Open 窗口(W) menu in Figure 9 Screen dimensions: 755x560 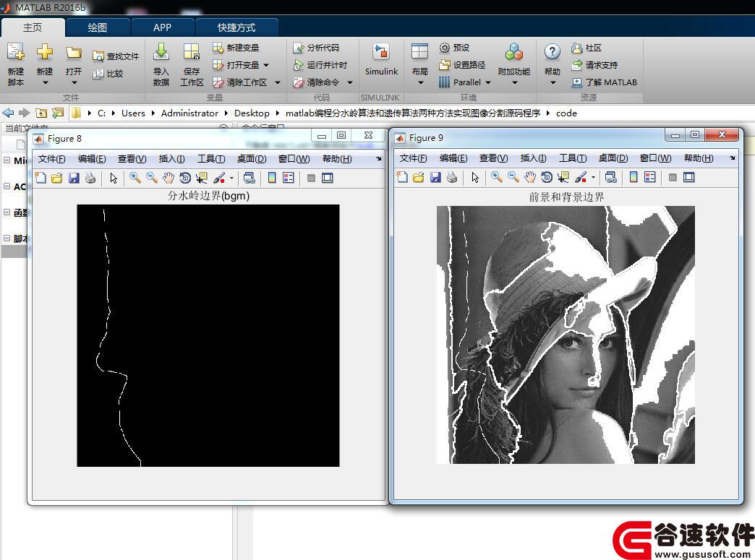(x=655, y=158)
